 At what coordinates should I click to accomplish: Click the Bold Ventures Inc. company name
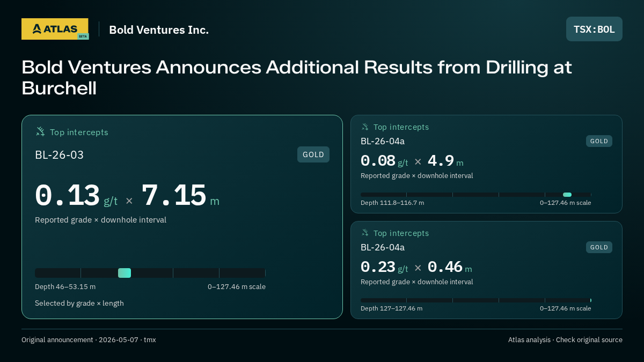pyautogui.click(x=159, y=29)
